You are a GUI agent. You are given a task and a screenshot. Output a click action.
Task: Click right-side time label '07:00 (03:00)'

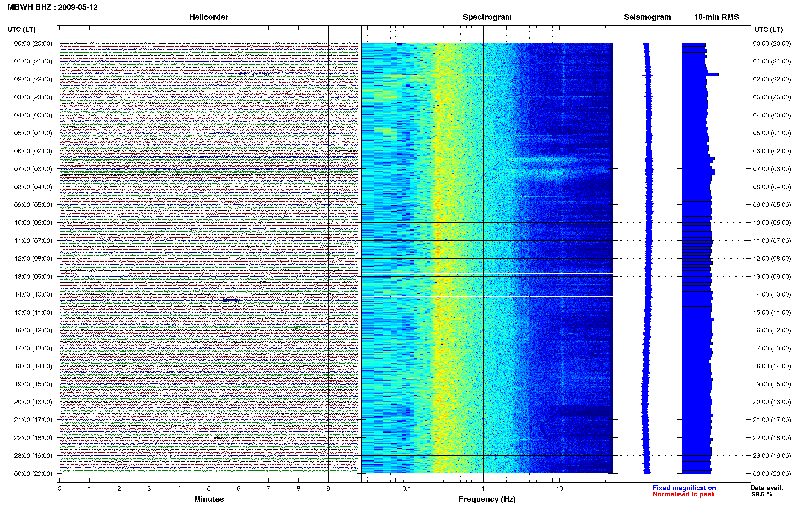tap(772, 169)
